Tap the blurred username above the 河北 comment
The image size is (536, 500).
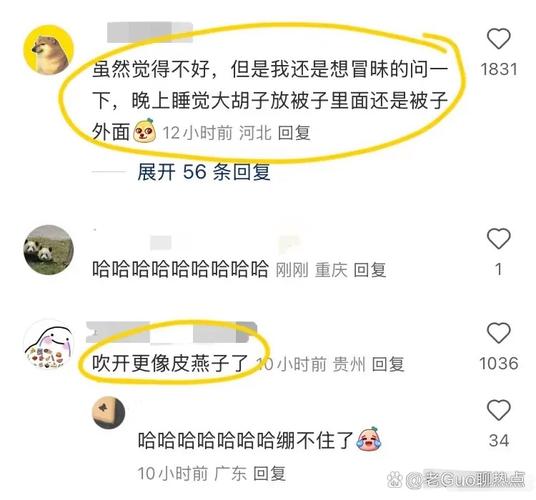click(150, 32)
